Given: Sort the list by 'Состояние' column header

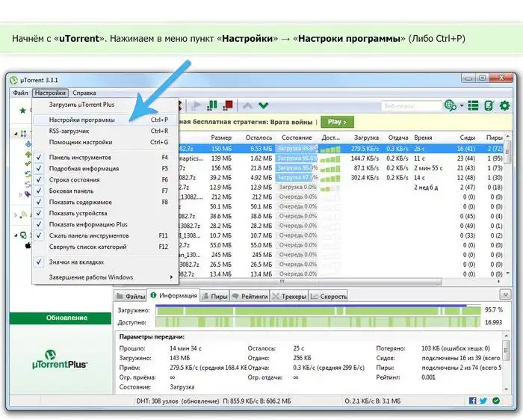Looking at the screenshot, I should pyautogui.click(x=297, y=138).
